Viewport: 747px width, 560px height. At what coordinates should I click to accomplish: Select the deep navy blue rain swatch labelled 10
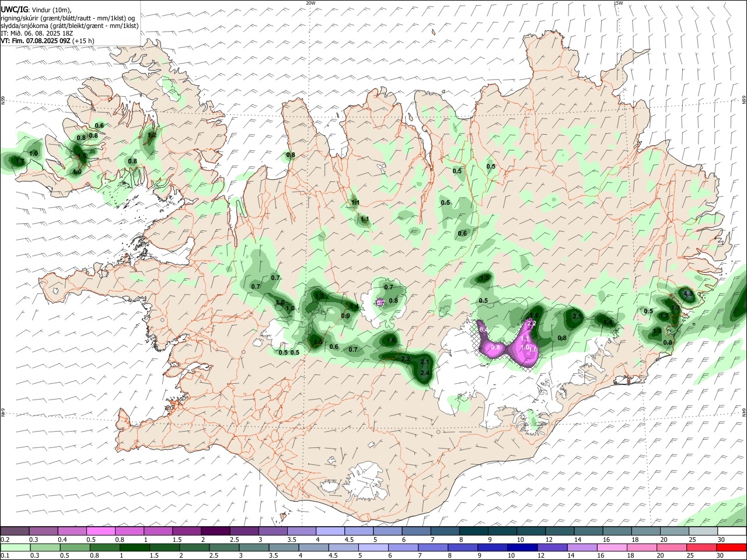click(522, 548)
